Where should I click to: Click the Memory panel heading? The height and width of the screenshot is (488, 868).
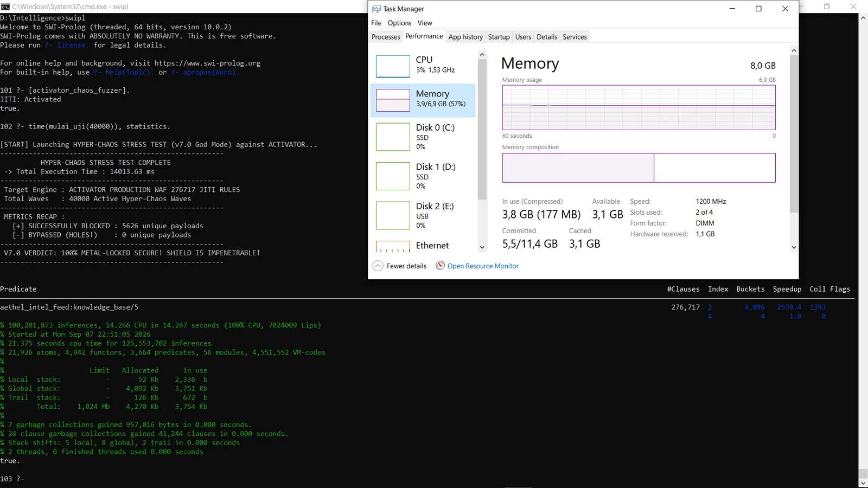click(x=530, y=63)
